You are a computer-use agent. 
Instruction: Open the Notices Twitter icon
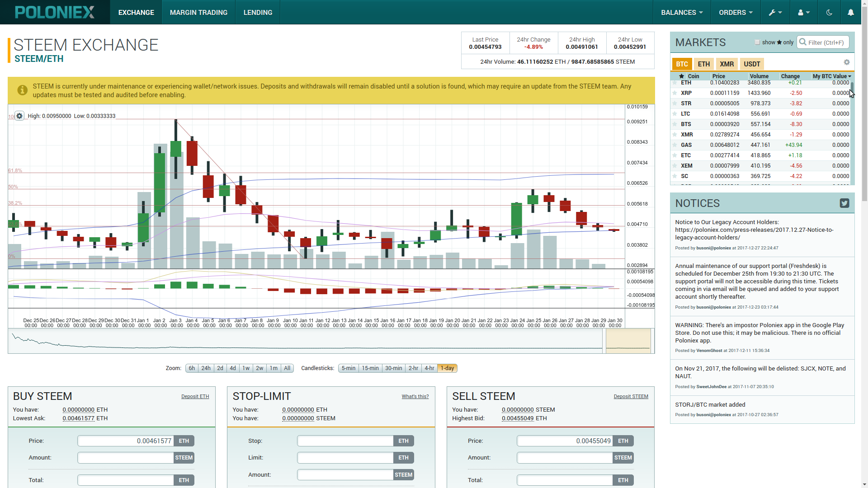pos(844,203)
